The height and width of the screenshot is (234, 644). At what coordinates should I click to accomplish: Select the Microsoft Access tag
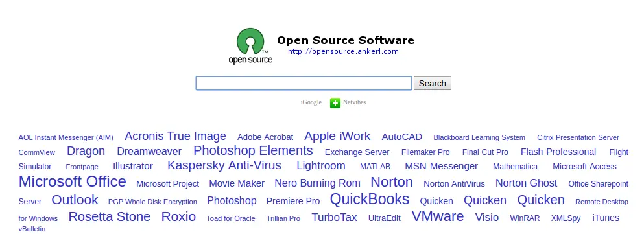click(x=584, y=167)
